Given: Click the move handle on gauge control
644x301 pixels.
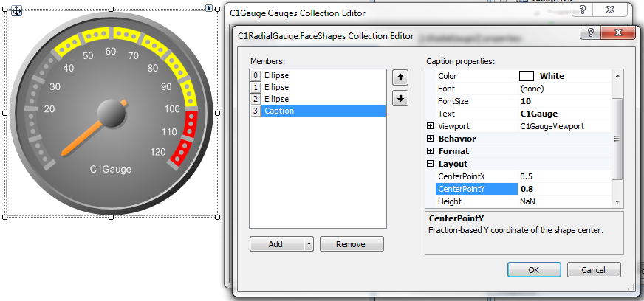Looking at the screenshot, I should (x=16, y=11).
